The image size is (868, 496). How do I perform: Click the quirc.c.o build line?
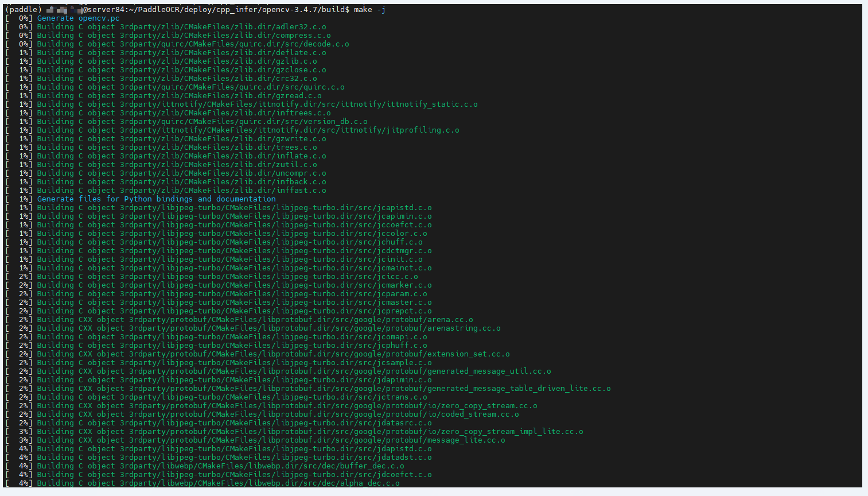(175, 87)
